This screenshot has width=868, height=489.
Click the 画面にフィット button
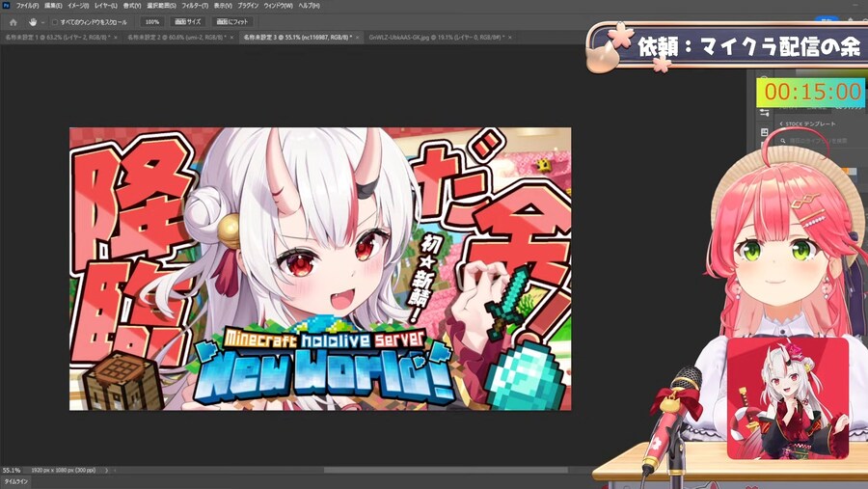pos(232,22)
